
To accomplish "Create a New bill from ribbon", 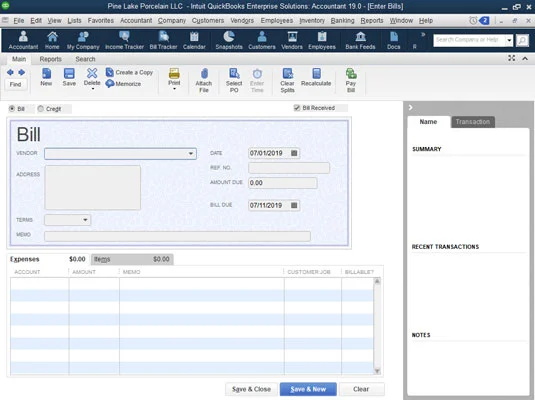I will [46, 77].
